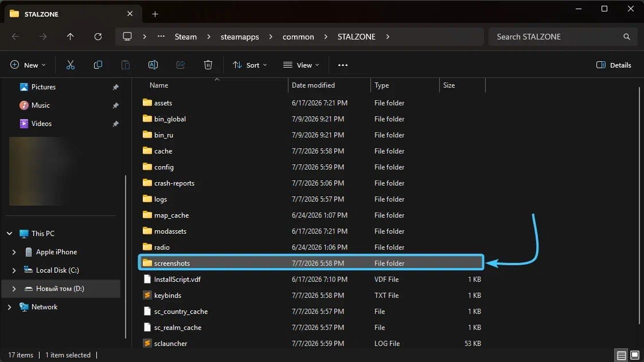This screenshot has width=644, height=362.
Task: Expand Local Disk (C:) tree node
Action: coord(14,270)
